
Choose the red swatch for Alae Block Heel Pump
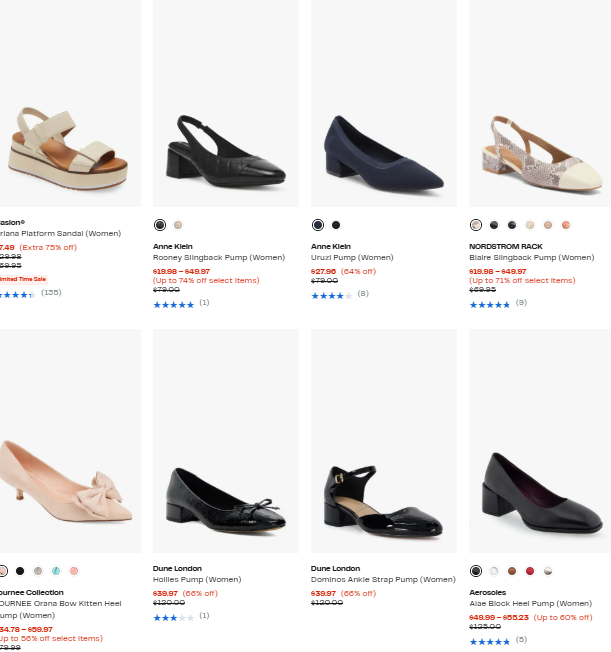[x=530, y=571]
